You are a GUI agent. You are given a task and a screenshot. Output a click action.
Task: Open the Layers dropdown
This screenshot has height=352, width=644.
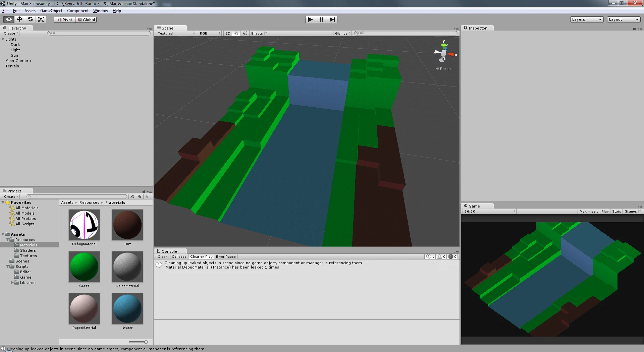tap(587, 19)
